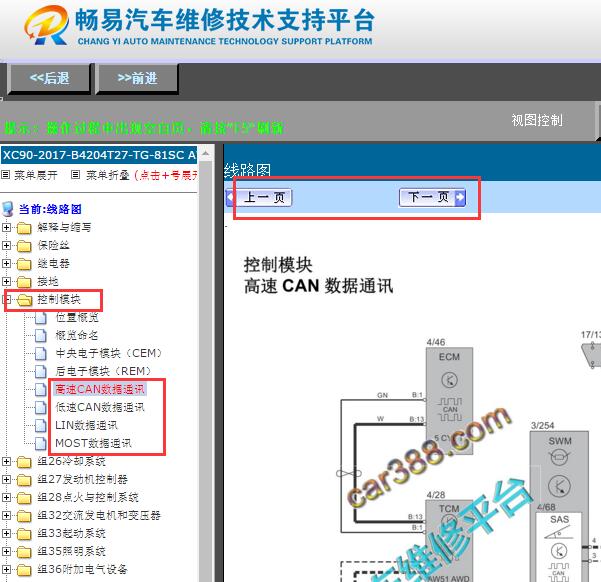Click the 菜单展开 list icon
This screenshot has width=601, height=582.
(x=5, y=175)
